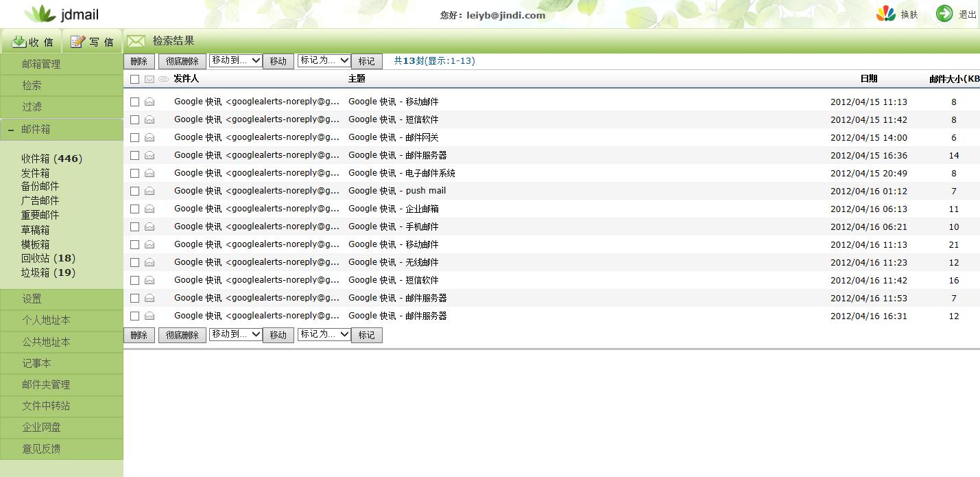Click the green logout arrow icon

coord(944,14)
